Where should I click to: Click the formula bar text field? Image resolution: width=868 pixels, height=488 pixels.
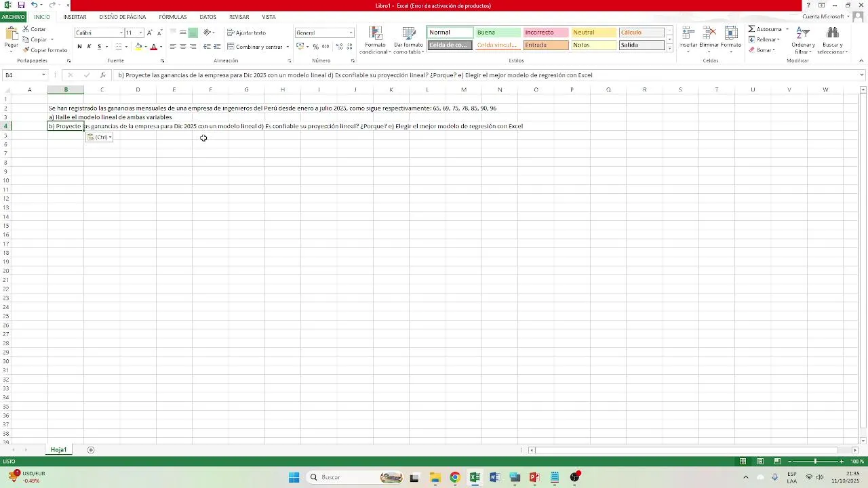click(486, 75)
